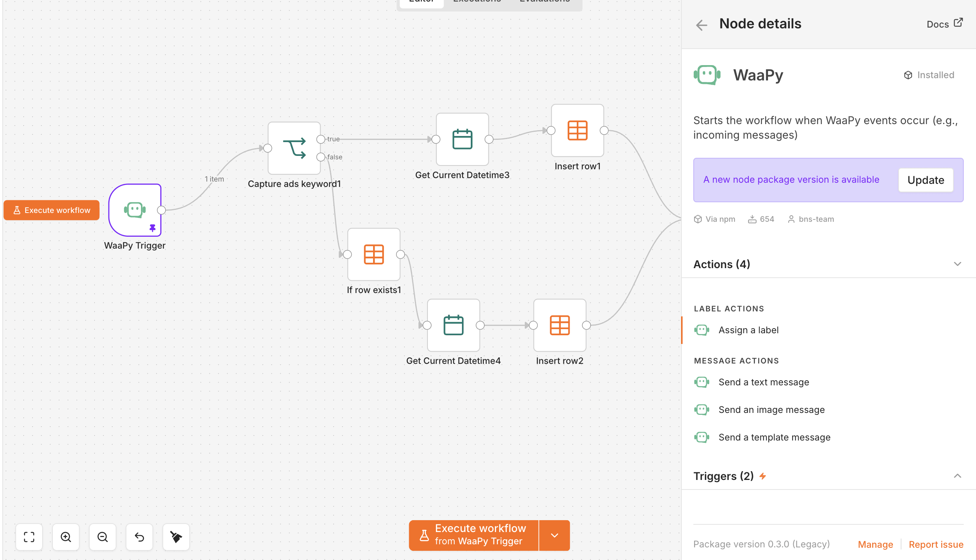Screen dimensions: 976x560
Task: Click the reset zoom arrow icon
Action: point(139,537)
